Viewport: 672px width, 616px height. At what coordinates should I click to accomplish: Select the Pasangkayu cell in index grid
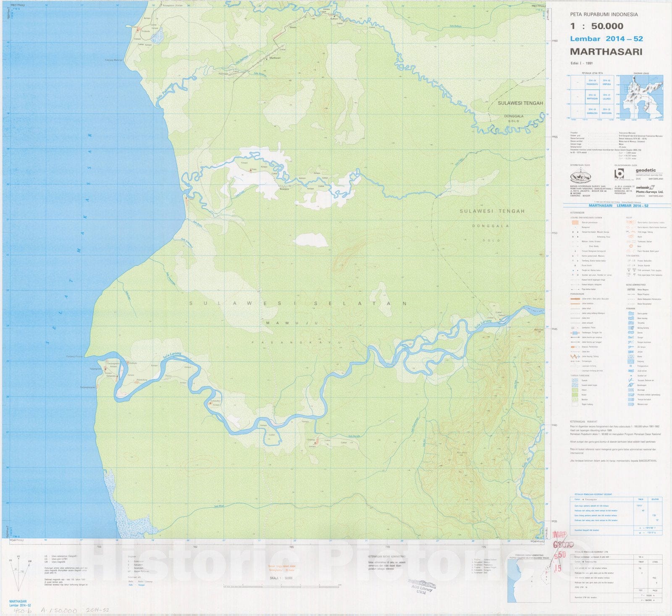point(592,82)
